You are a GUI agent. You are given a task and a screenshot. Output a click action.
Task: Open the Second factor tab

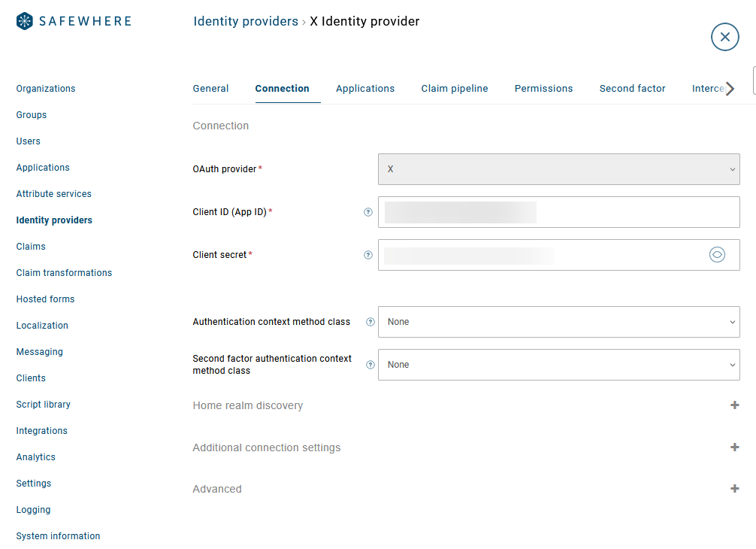tap(632, 89)
